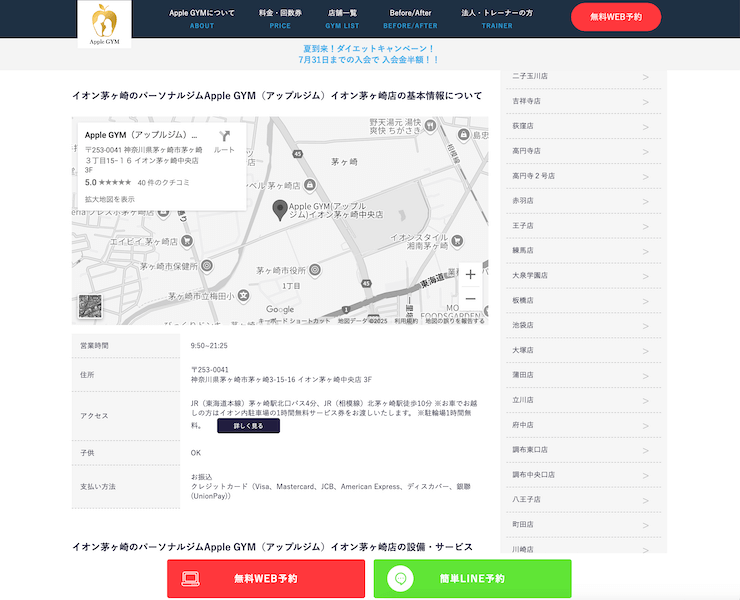Open the 大泉学園店 gym page
Screen dimensions: 740x600
[583, 275]
